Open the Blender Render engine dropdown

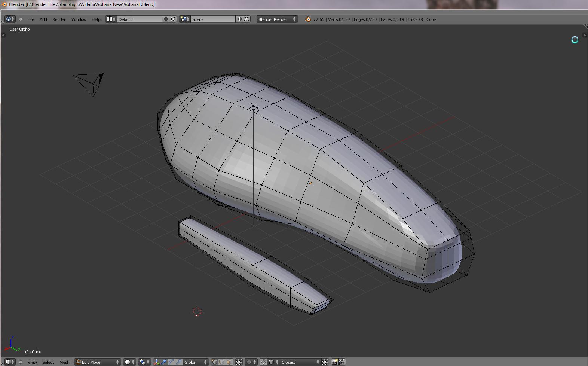(x=277, y=19)
